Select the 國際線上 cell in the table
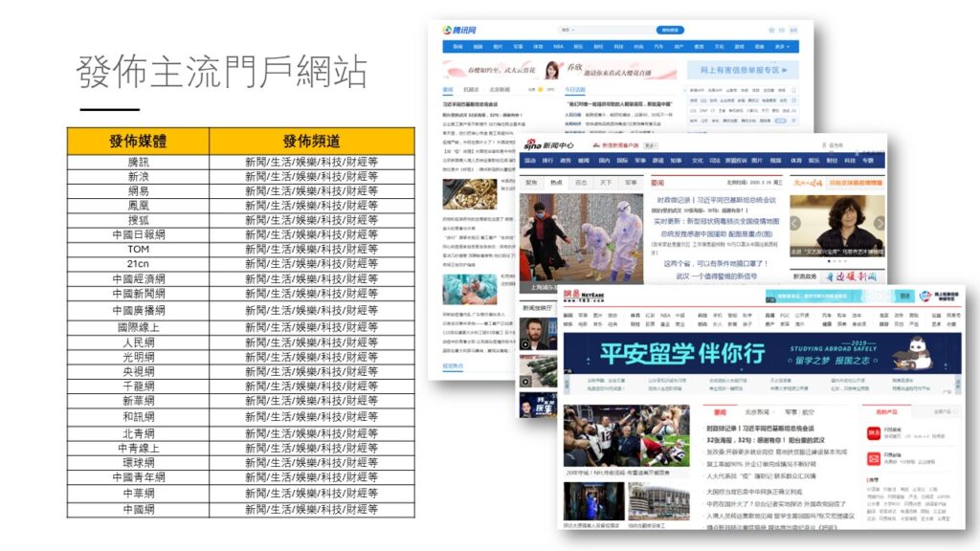980x551 pixels. [x=138, y=327]
